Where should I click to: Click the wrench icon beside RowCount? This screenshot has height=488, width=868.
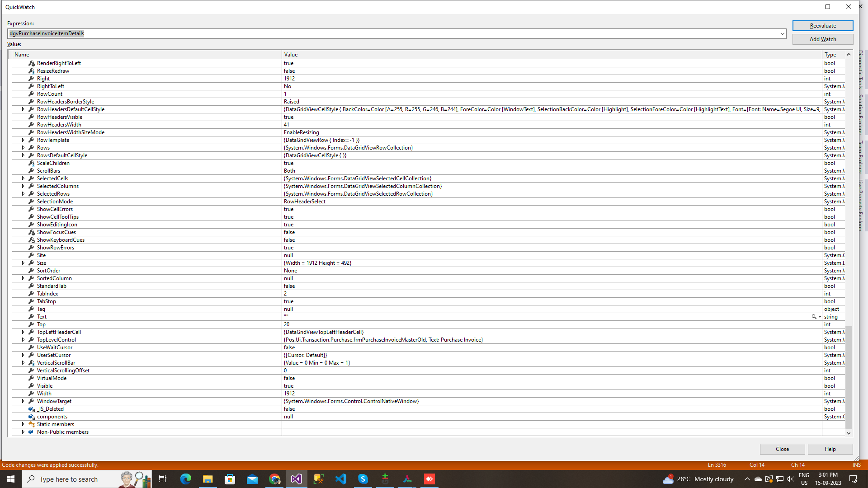pyautogui.click(x=31, y=94)
